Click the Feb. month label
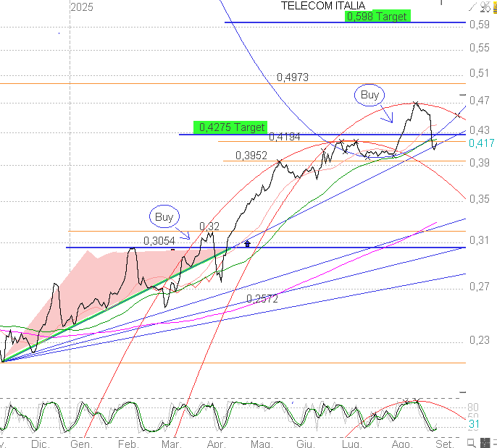Viewport: 497px width, 448px height. tap(128, 444)
